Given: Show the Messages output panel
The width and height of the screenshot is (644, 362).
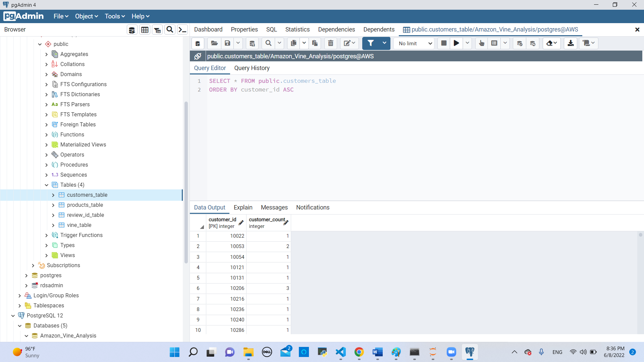Looking at the screenshot, I should [x=274, y=207].
